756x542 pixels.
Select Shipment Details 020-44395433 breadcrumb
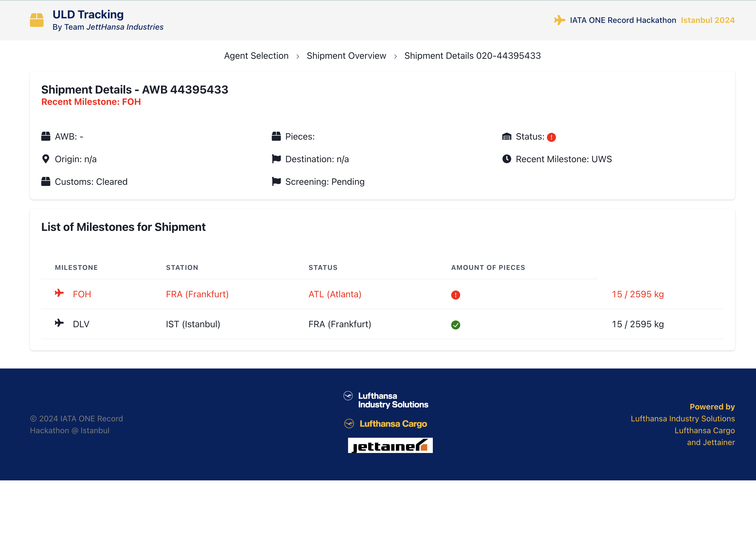[472, 56]
